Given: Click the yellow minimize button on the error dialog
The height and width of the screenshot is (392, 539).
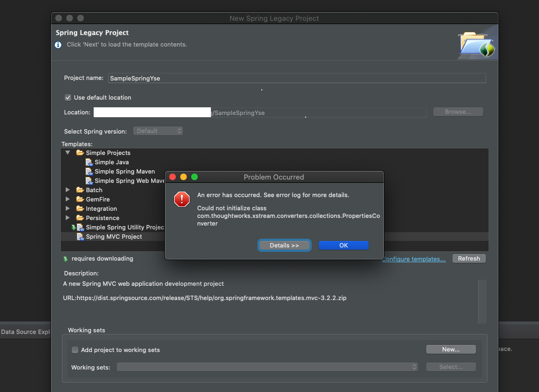Looking at the screenshot, I should (184, 177).
